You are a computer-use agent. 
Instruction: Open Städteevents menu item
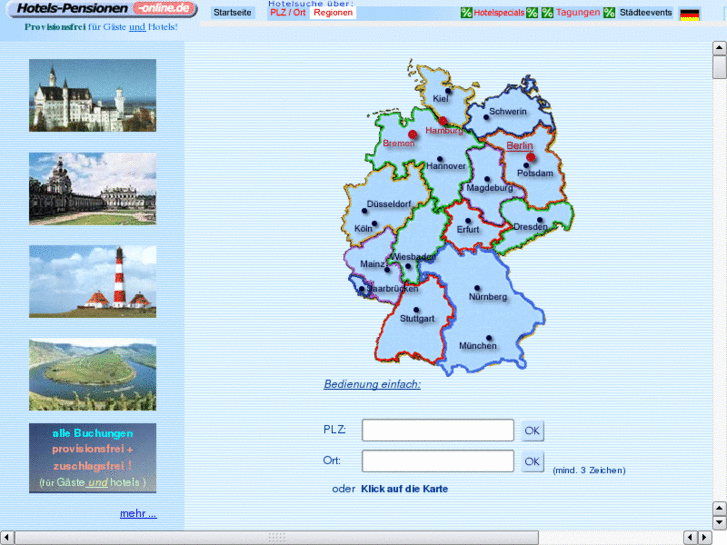pyautogui.click(x=646, y=13)
